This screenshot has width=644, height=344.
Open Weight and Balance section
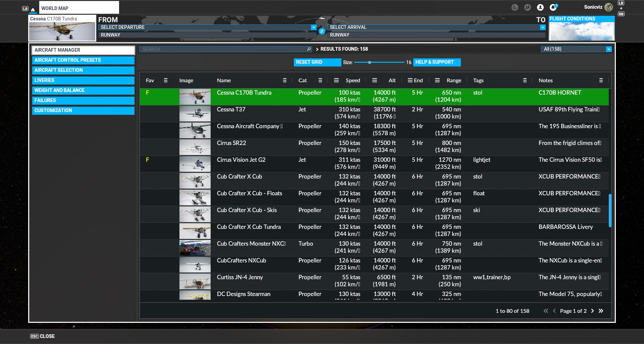point(83,90)
